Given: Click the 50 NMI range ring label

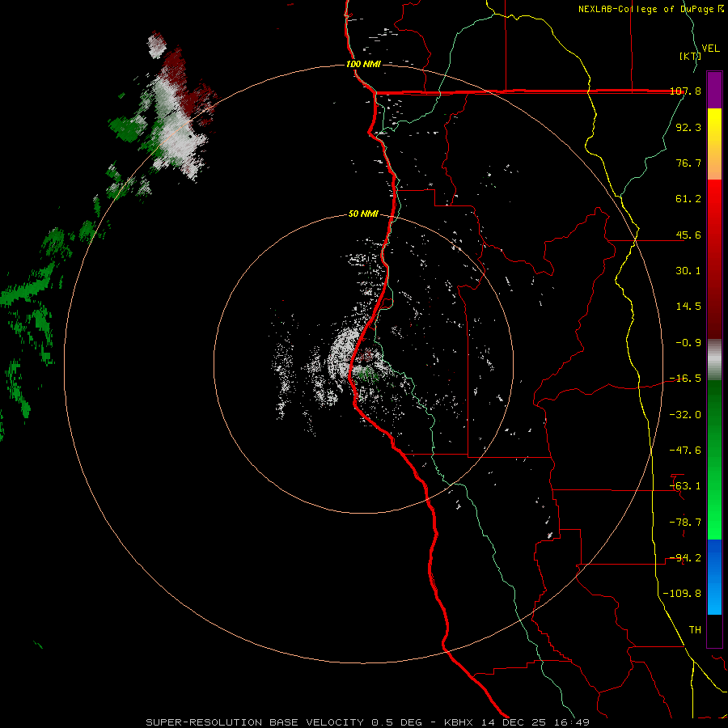Looking at the screenshot, I should coord(363,214).
